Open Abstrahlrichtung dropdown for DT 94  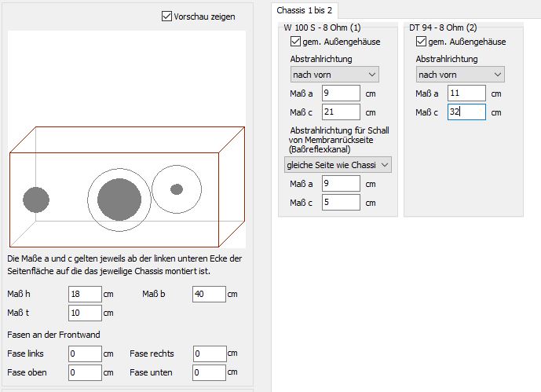click(x=460, y=75)
